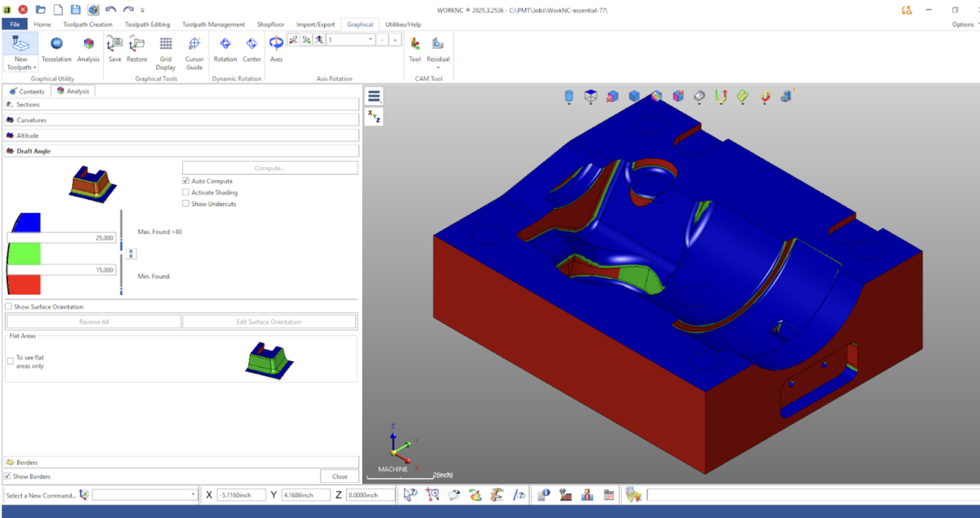980x518 pixels.
Task: Expand the Sections panel
Action: 181,104
